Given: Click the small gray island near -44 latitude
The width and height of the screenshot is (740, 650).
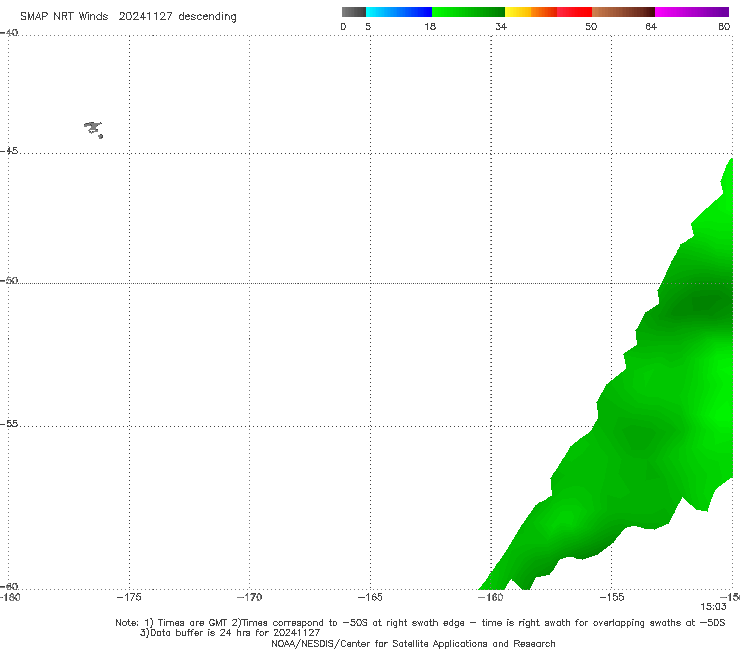Looking at the screenshot, I should (x=93, y=129).
